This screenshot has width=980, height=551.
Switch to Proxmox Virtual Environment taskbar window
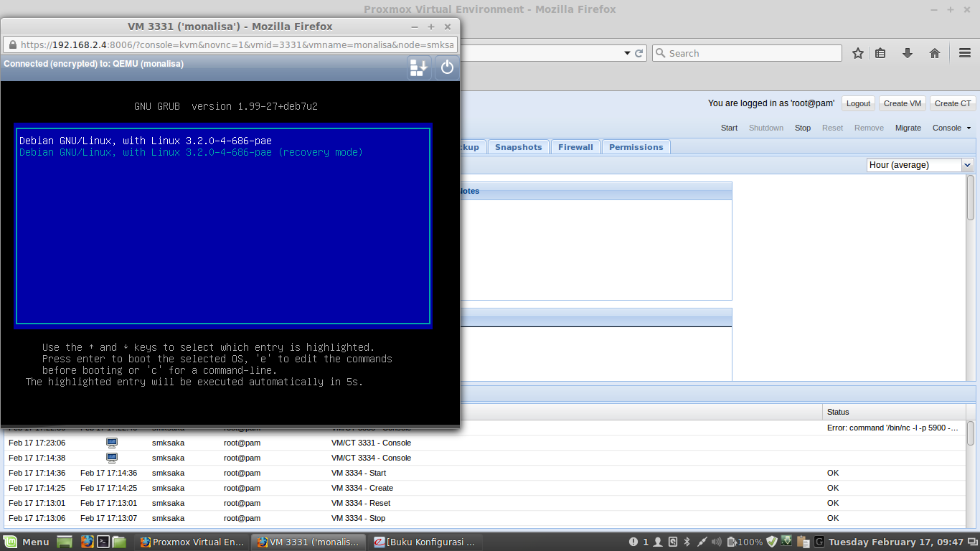(x=192, y=542)
